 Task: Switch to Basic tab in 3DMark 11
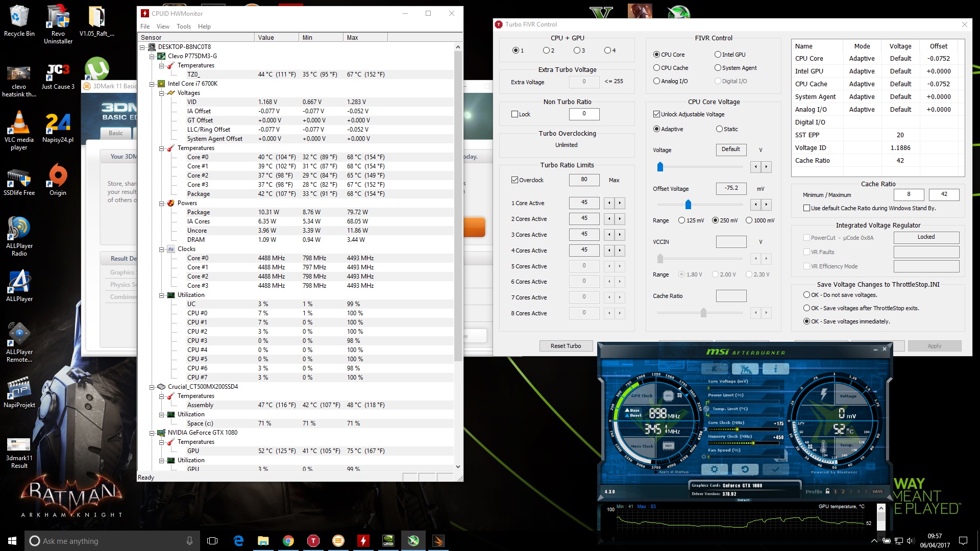pyautogui.click(x=115, y=133)
